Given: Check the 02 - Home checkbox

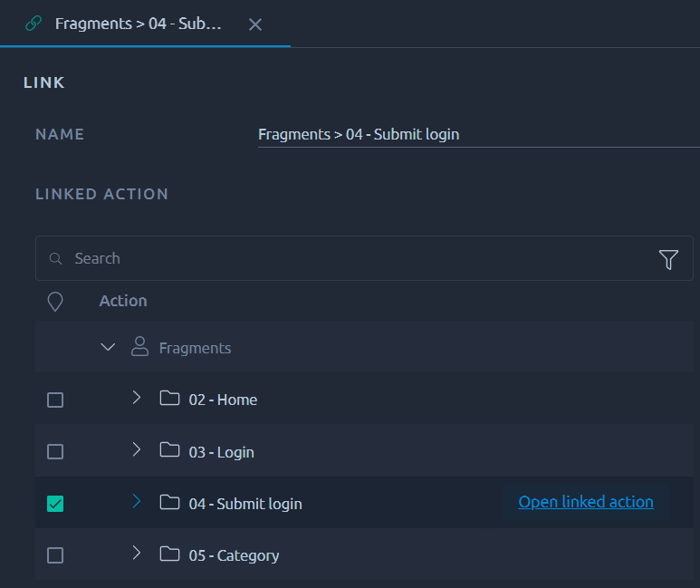Looking at the screenshot, I should 55,400.
